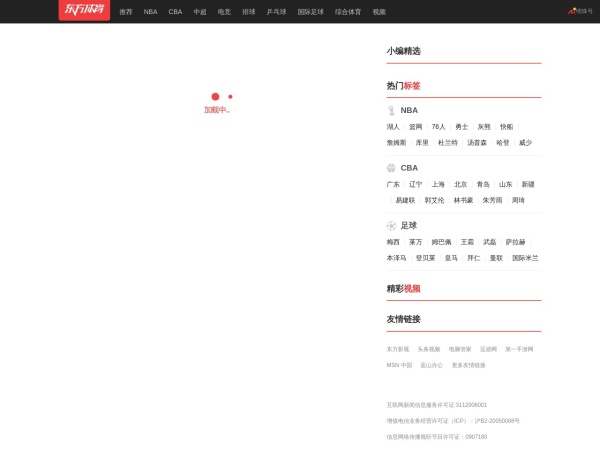The width and height of the screenshot is (600, 450).
Task: Click the 小编精选 section heading
Action: point(404,51)
